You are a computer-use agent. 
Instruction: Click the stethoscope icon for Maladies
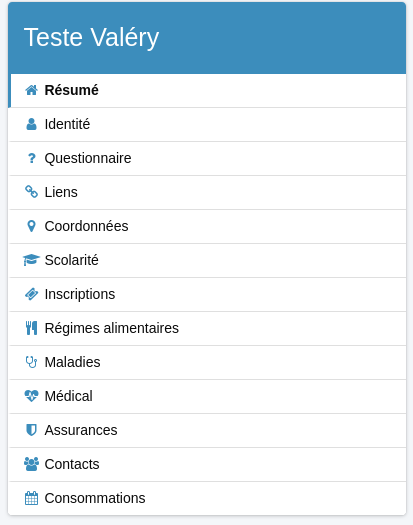pyautogui.click(x=31, y=362)
